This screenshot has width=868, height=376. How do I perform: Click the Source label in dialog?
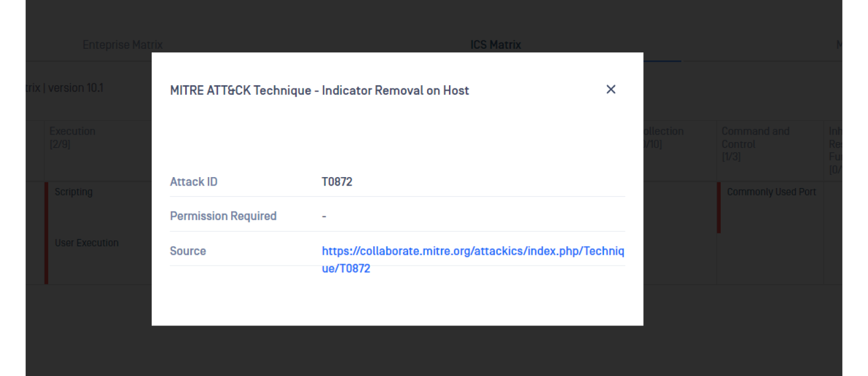pos(188,251)
